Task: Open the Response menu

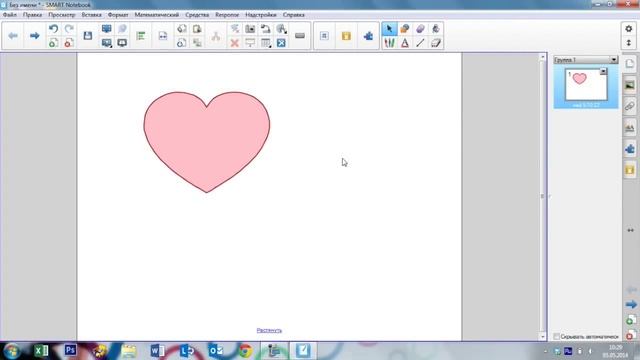Action: point(227,15)
